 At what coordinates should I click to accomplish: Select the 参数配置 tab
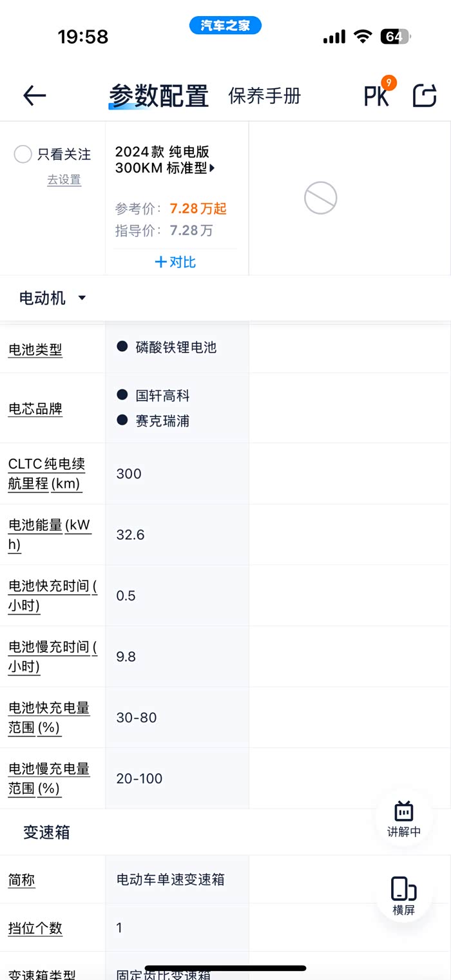158,96
